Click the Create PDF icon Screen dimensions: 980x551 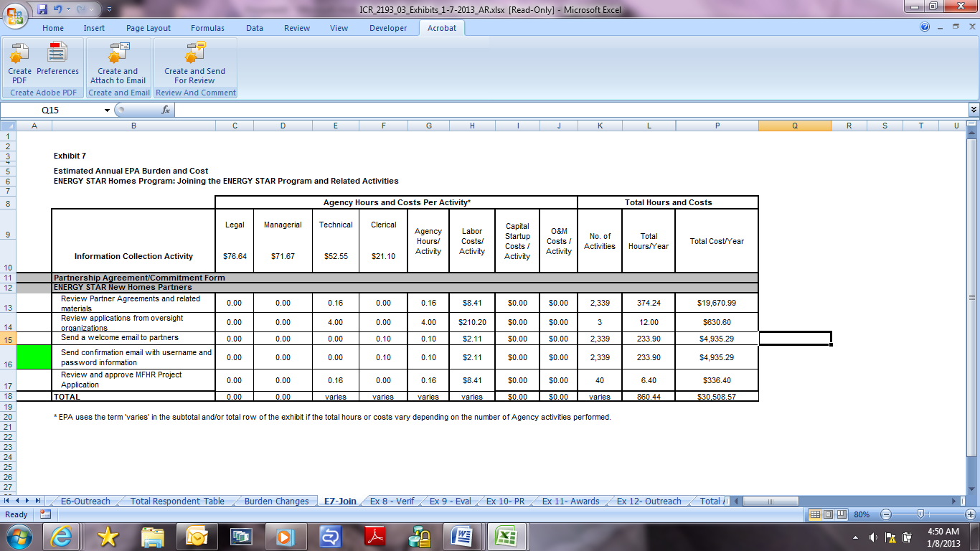[x=19, y=63]
